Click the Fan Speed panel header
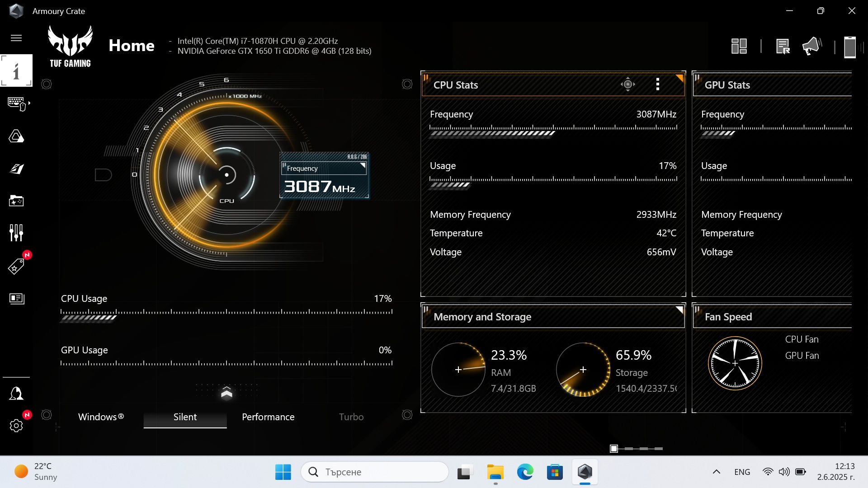The width and height of the screenshot is (868, 488). point(772,317)
